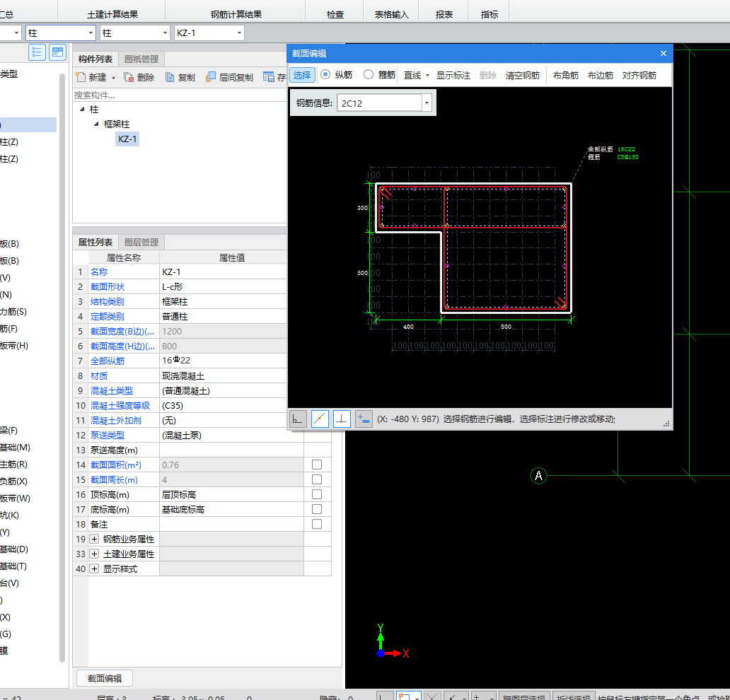Tick checkbox for 顶标高(m) row
Image resolution: width=730 pixels, height=700 pixels.
click(x=317, y=494)
